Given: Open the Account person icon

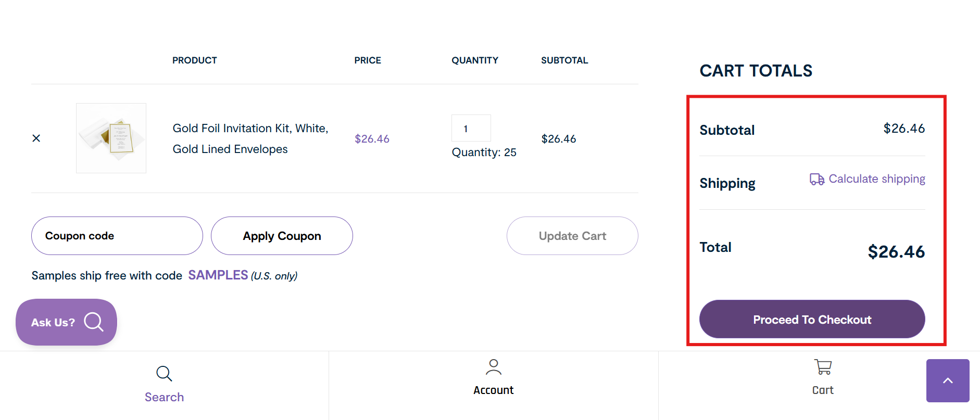Looking at the screenshot, I should [493, 367].
